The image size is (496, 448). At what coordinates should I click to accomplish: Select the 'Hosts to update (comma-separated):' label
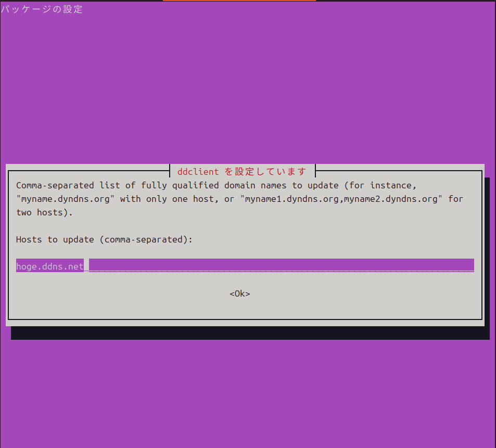click(104, 239)
